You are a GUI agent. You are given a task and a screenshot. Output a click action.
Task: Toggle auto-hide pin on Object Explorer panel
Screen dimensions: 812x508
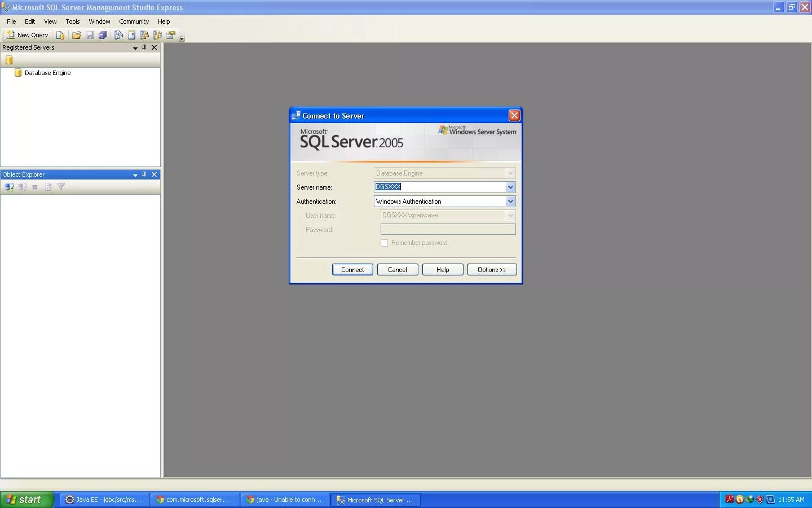pos(144,174)
